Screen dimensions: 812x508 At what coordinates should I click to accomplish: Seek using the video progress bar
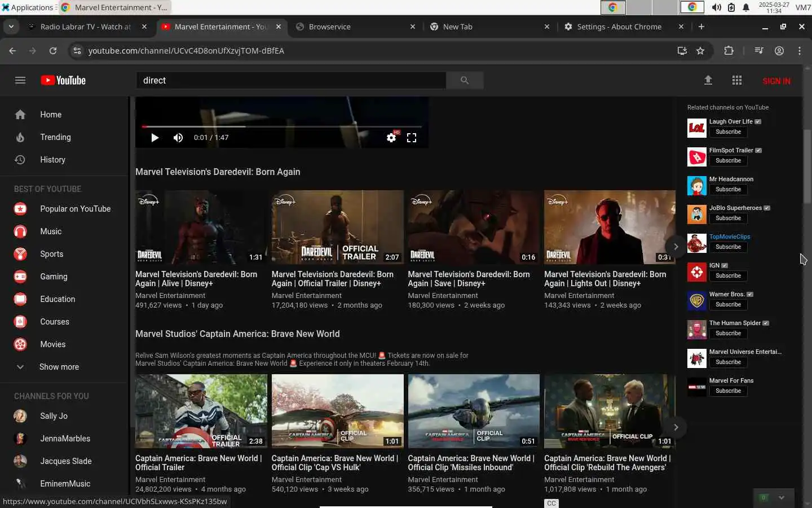(282, 127)
